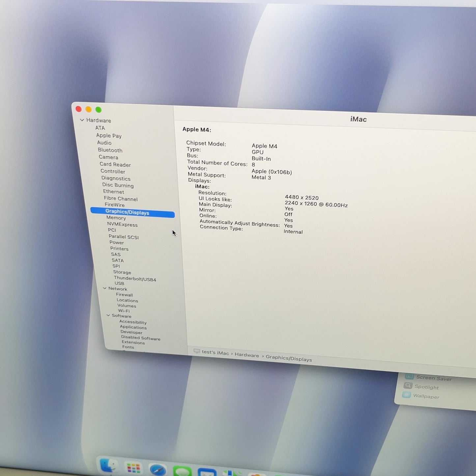Screen dimensions: 476x476
Task: Select Disabled Software in the sidebar
Action: [x=141, y=338]
